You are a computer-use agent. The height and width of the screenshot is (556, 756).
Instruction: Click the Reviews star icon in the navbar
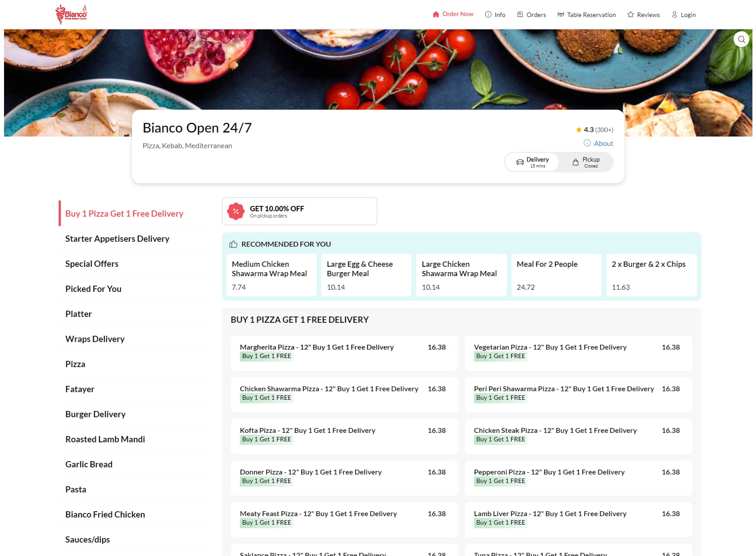631,14
